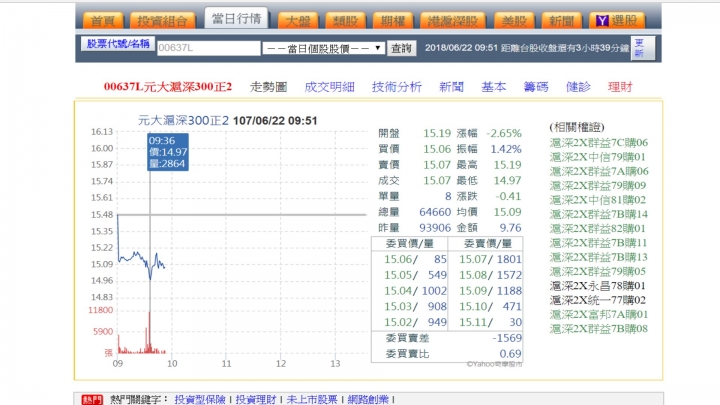Select 走勢圖 chart view
Screen dimensions: 720x405
click(269, 87)
